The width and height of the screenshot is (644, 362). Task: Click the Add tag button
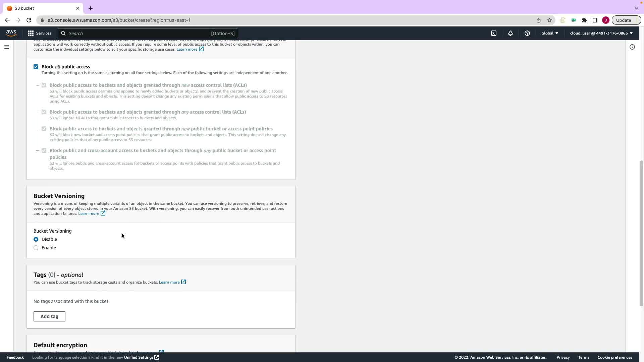(49, 316)
